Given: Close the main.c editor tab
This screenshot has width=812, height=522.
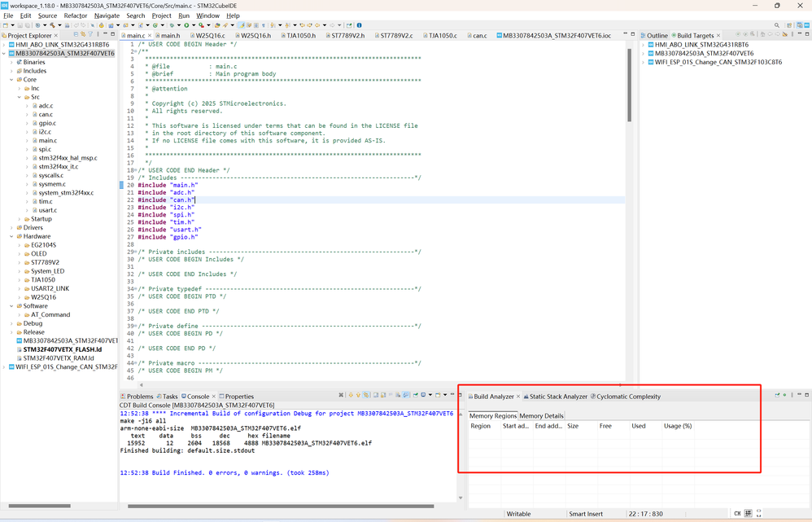Looking at the screenshot, I should (x=150, y=36).
